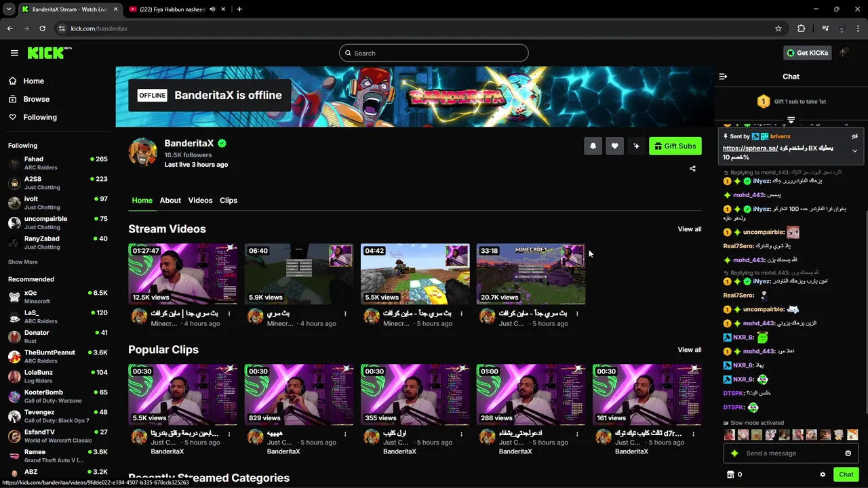Expand the pinned message chevron
868x488 pixels.
tap(854, 151)
